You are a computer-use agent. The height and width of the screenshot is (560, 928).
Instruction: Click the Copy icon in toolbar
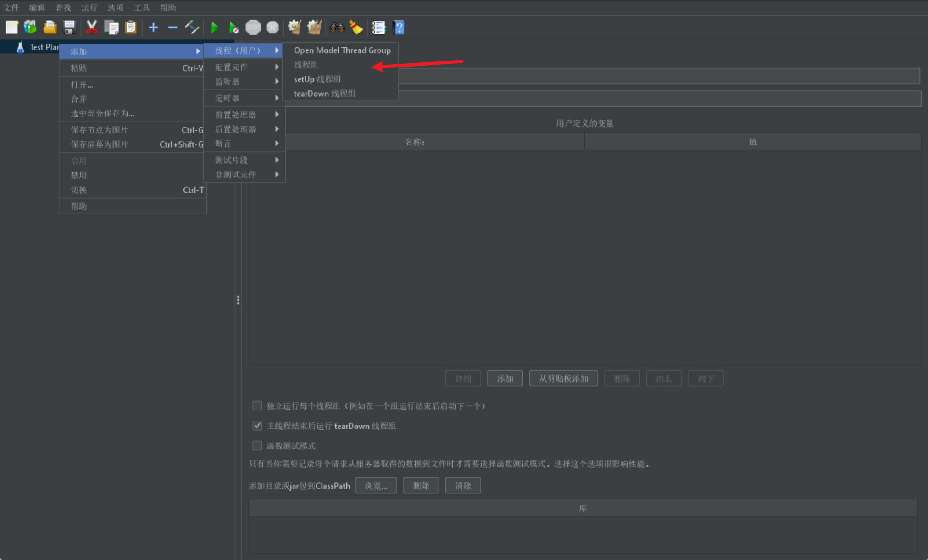click(x=111, y=28)
